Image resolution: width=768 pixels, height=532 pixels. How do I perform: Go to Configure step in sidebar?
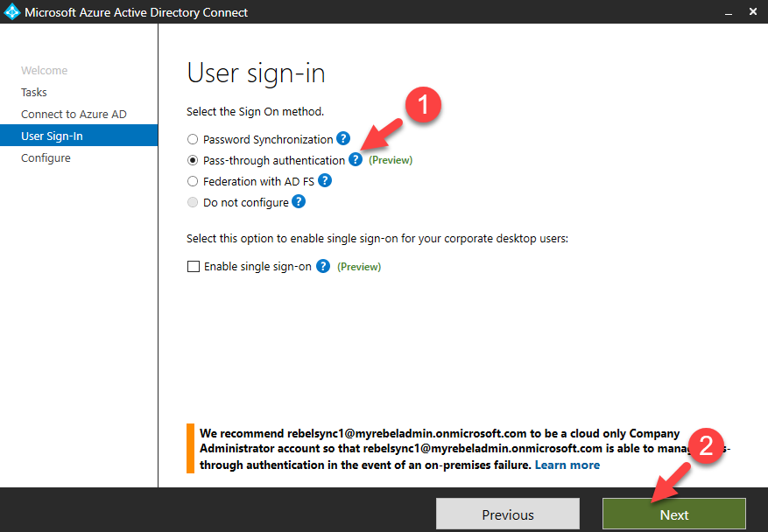[x=46, y=158]
